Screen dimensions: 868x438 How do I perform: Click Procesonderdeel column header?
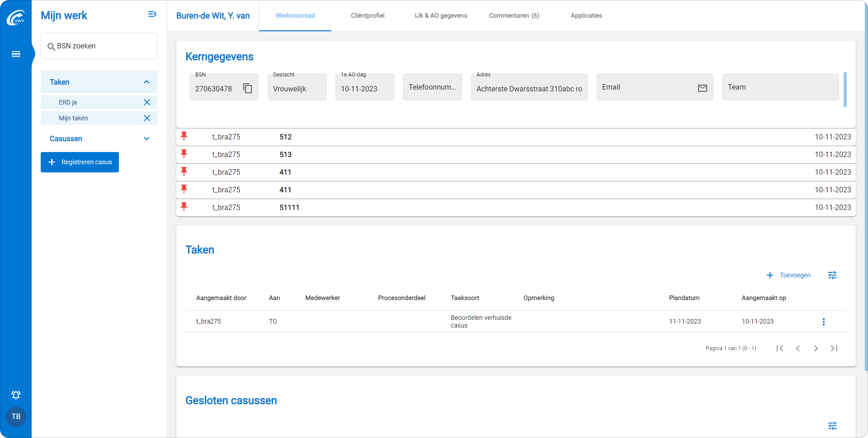click(x=401, y=298)
